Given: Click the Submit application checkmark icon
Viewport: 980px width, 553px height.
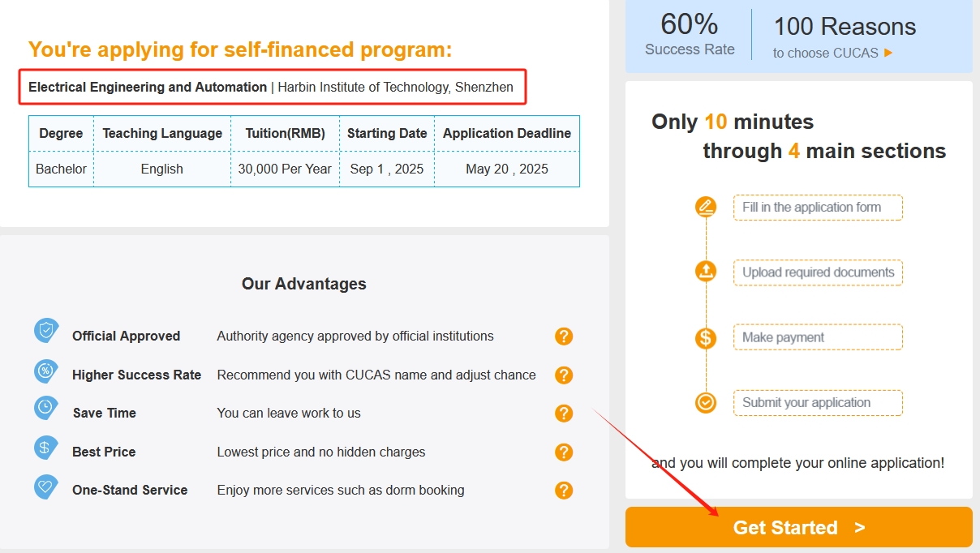Looking at the screenshot, I should 706,402.
